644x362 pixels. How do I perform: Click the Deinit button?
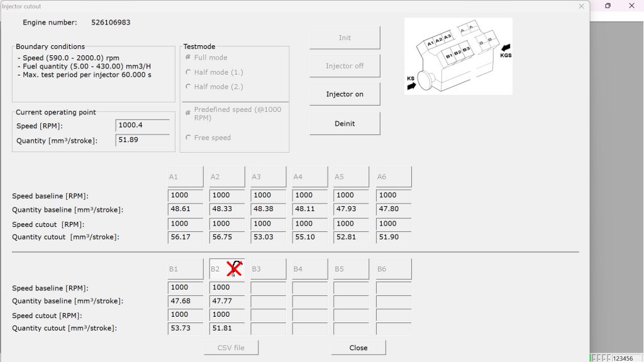point(345,124)
